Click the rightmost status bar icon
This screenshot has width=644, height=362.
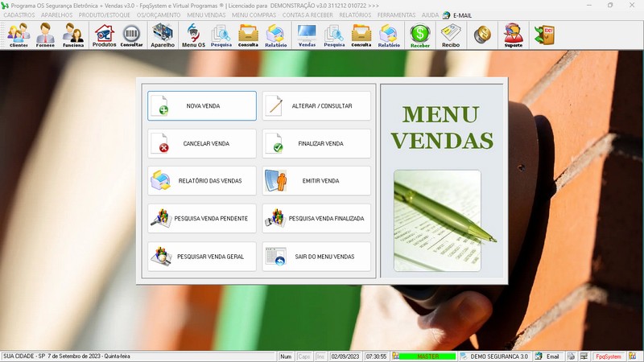(632, 356)
